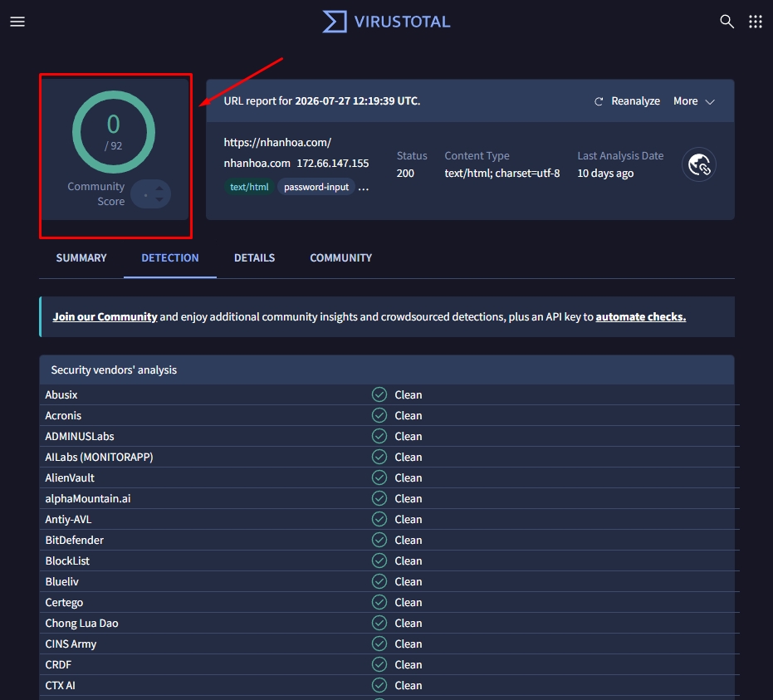
Task: Click the Clean checkmark icon for BitDefender
Action: tap(379, 540)
